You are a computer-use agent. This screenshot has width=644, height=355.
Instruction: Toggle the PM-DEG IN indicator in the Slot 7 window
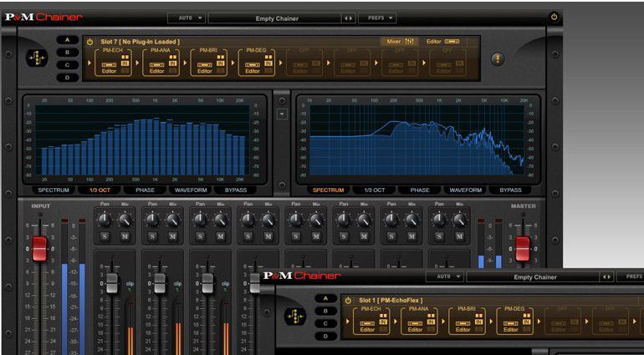click(x=268, y=63)
